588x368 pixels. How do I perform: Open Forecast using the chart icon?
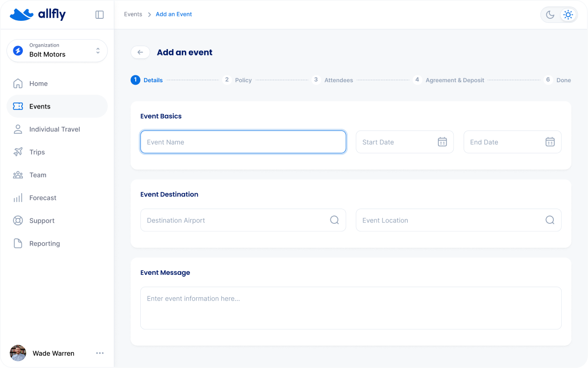click(18, 198)
